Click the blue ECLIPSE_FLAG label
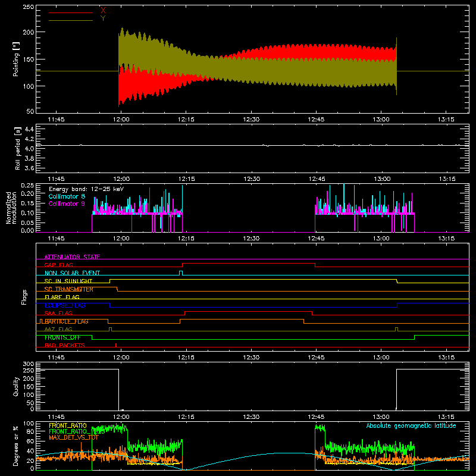 coord(65,305)
